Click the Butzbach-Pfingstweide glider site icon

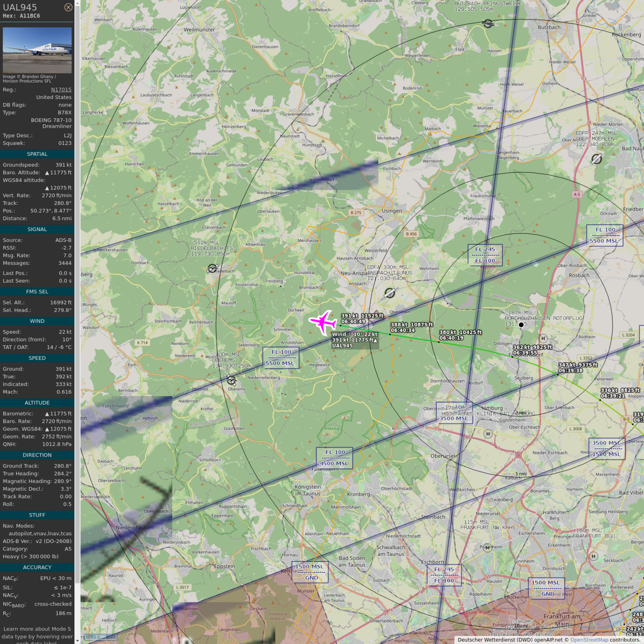[x=488, y=24]
